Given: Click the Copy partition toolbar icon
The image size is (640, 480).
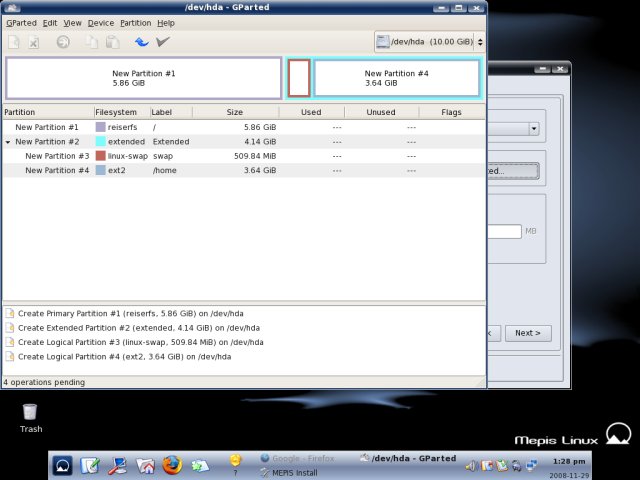Looking at the screenshot, I should 92,42.
